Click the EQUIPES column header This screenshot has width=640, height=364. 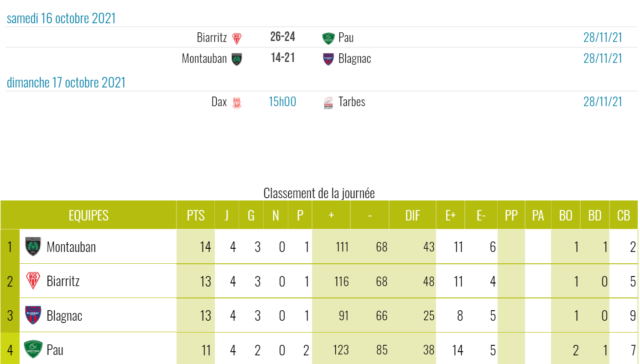pos(88,215)
